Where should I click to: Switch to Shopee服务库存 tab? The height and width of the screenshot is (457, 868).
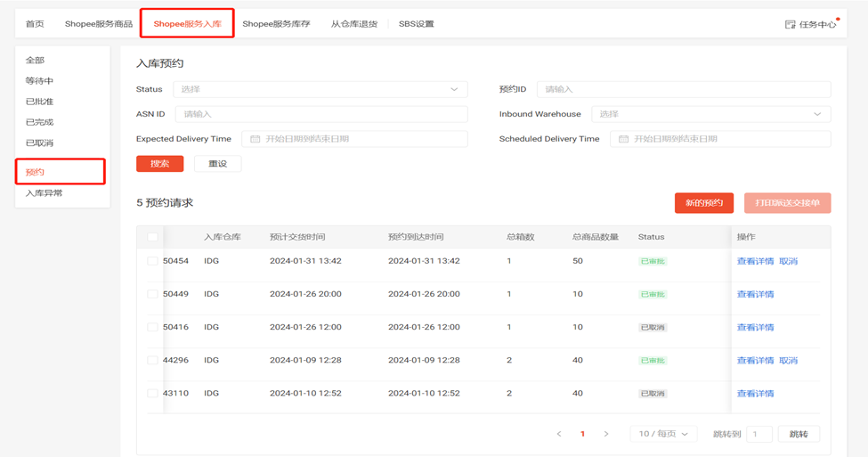pyautogui.click(x=276, y=24)
